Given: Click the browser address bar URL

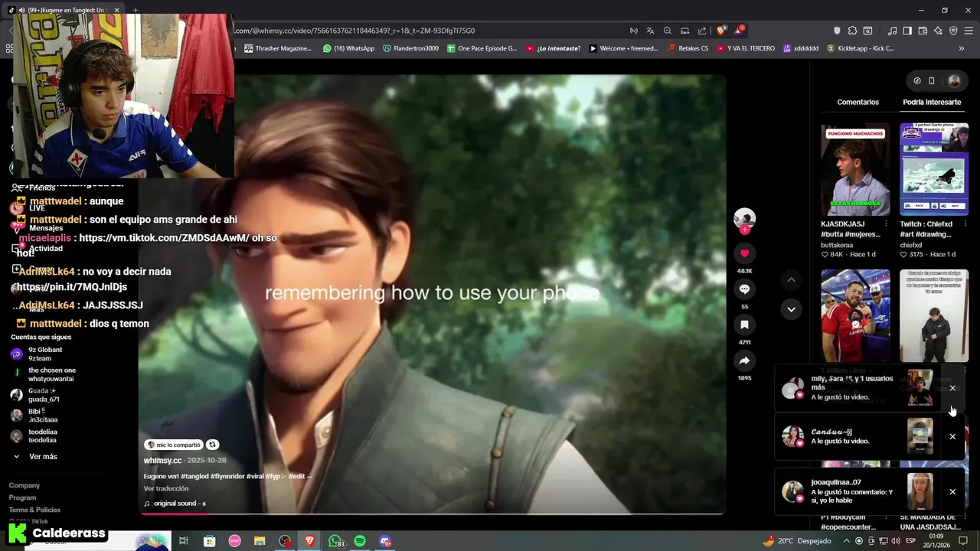Looking at the screenshot, I should (354, 31).
